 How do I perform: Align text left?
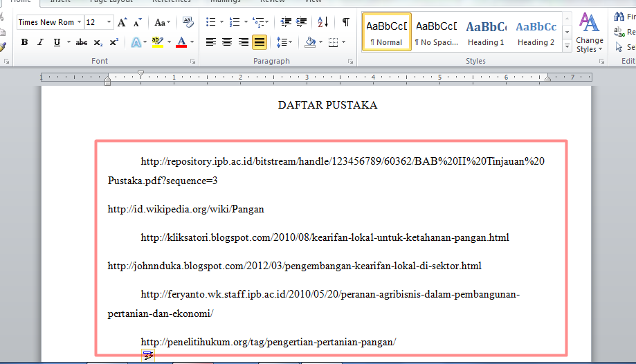tap(210, 42)
